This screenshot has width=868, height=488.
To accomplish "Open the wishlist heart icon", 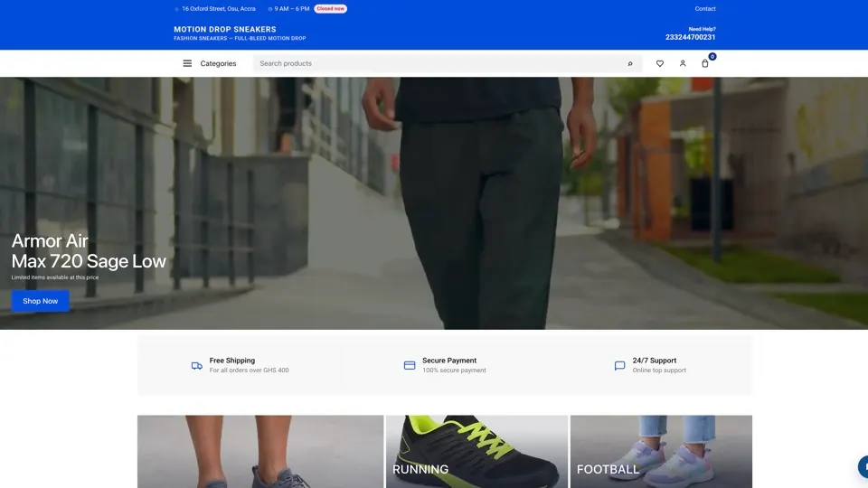I will point(660,63).
